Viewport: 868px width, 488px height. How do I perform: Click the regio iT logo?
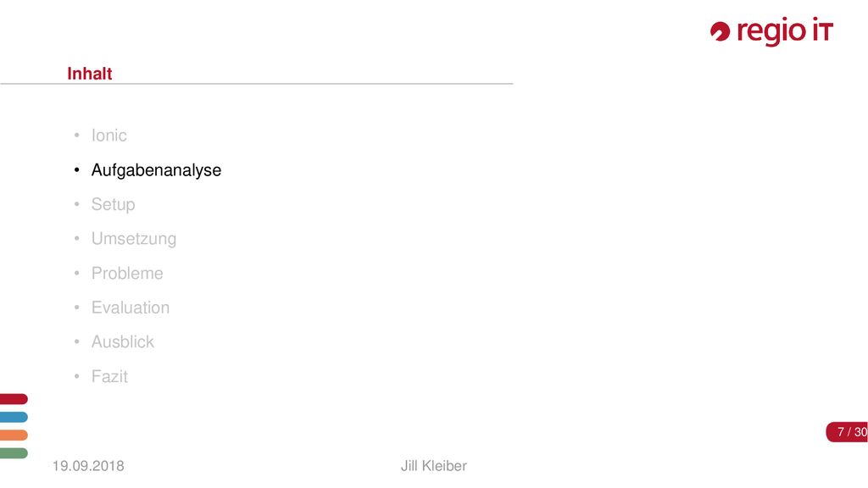tap(771, 31)
